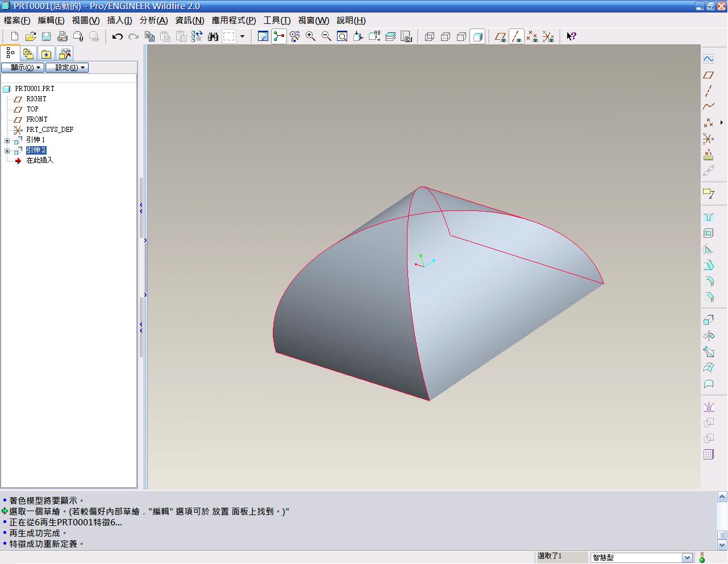Regenerate the model
This screenshot has width=728, height=564.
[197, 36]
